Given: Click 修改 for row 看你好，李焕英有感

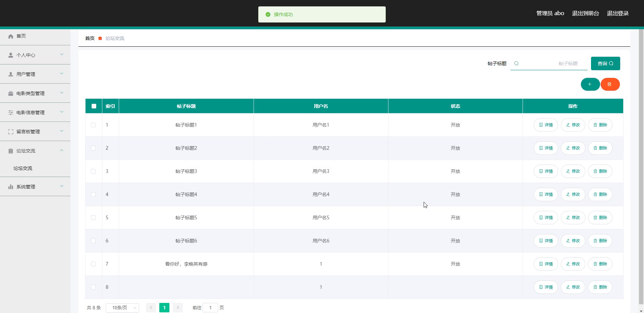Looking at the screenshot, I should [573, 264].
